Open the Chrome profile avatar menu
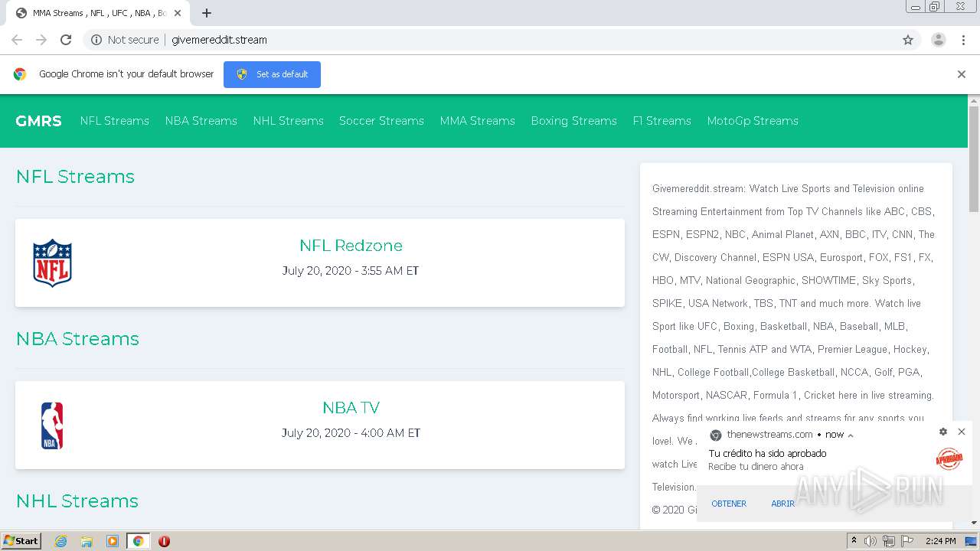Image resolution: width=980 pixels, height=551 pixels. [x=939, y=40]
